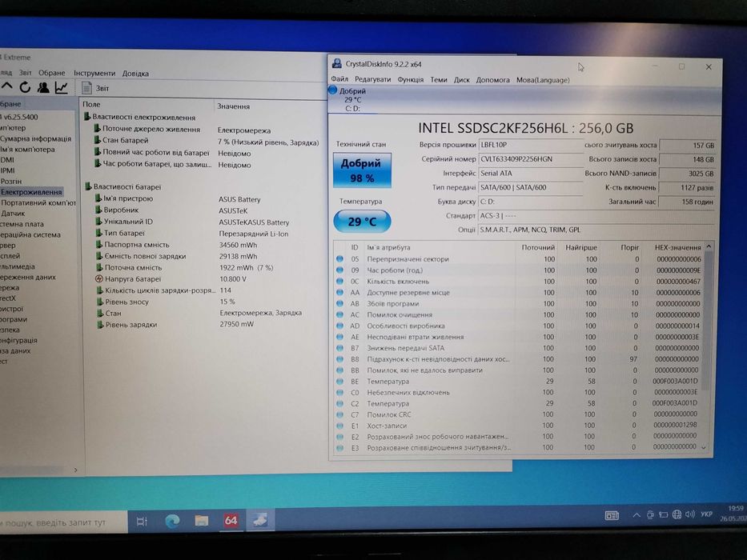747x560 pixels.
Task: Open the Редагувати menu in CrystalDiskInfo
Action: click(x=372, y=79)
